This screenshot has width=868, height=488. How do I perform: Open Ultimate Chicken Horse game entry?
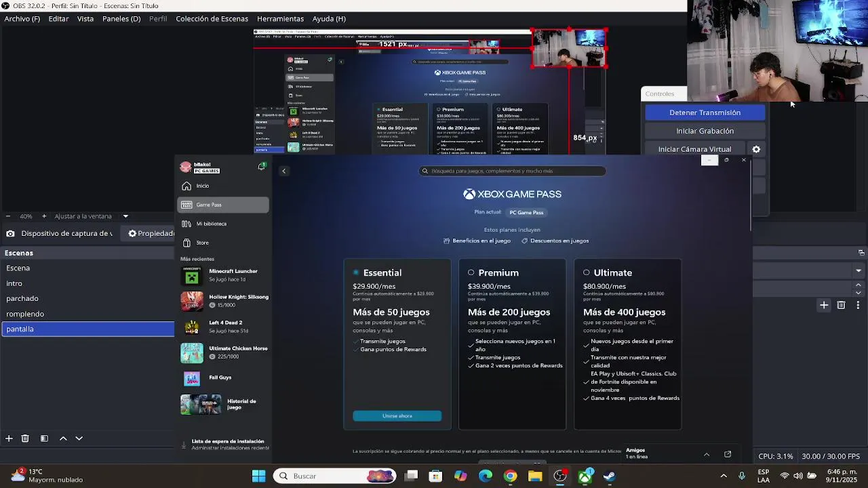[224, 352]
